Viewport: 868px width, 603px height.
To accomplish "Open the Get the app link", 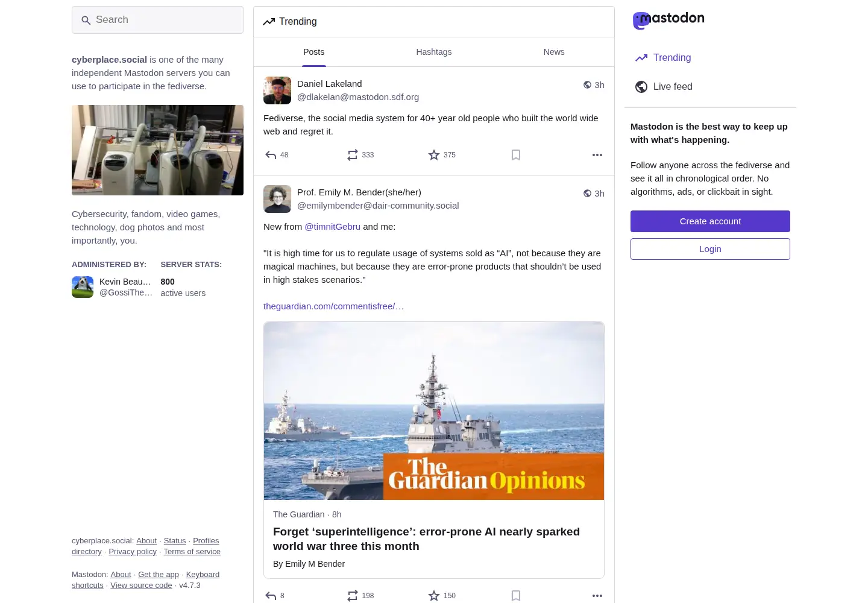I will pos(159,575).
